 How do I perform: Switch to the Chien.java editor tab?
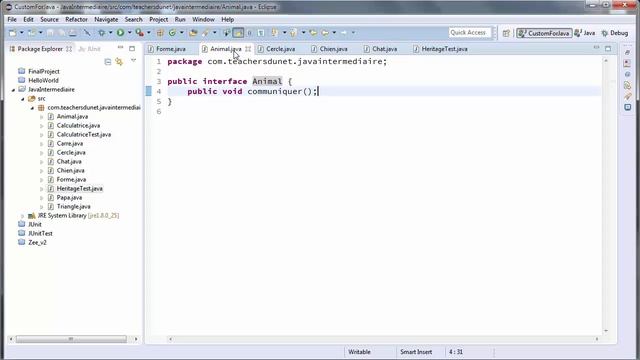(333, 49)
